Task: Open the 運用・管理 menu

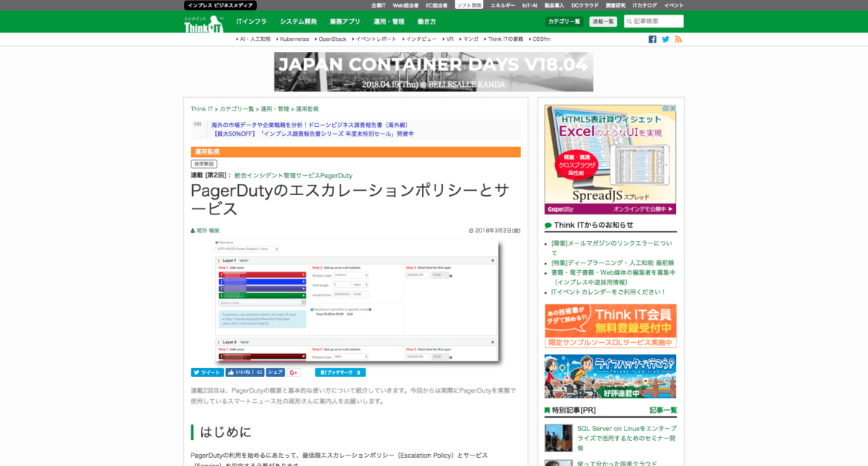Action: [389, 22]
